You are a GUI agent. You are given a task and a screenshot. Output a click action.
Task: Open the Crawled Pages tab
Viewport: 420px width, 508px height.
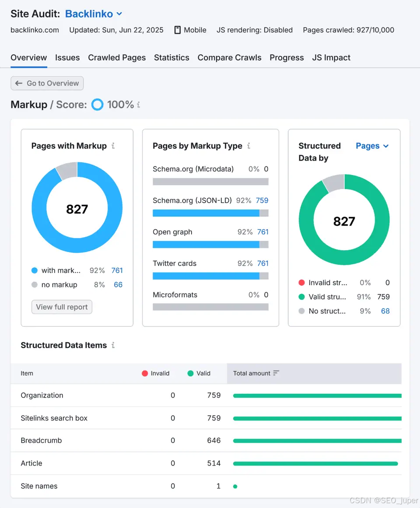(x=117, y=58)
